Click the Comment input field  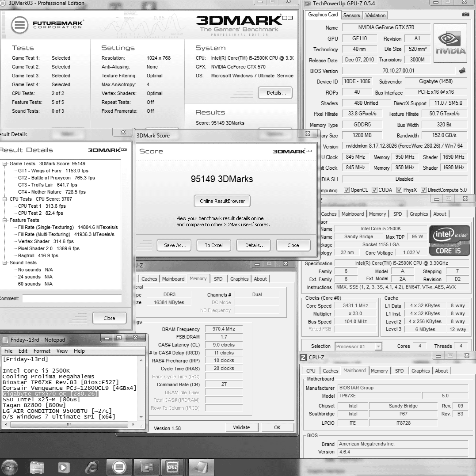72,298
